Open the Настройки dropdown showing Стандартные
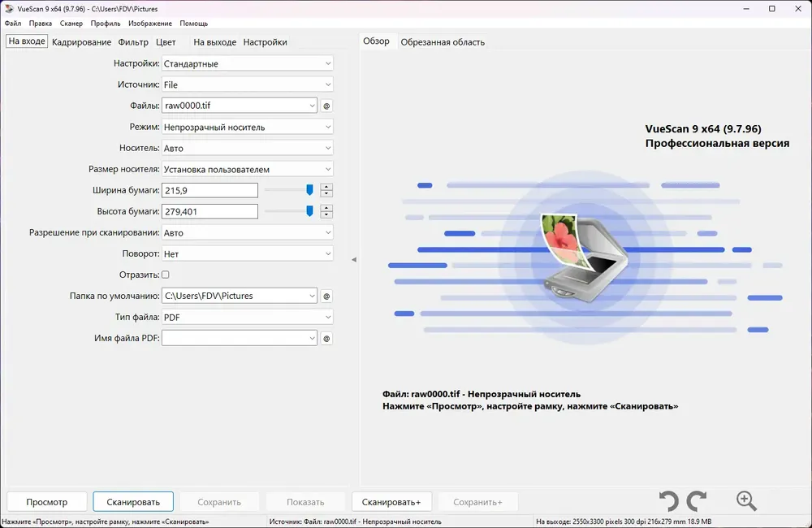Screen dimensions: 812x528 (x=247, y=63)
